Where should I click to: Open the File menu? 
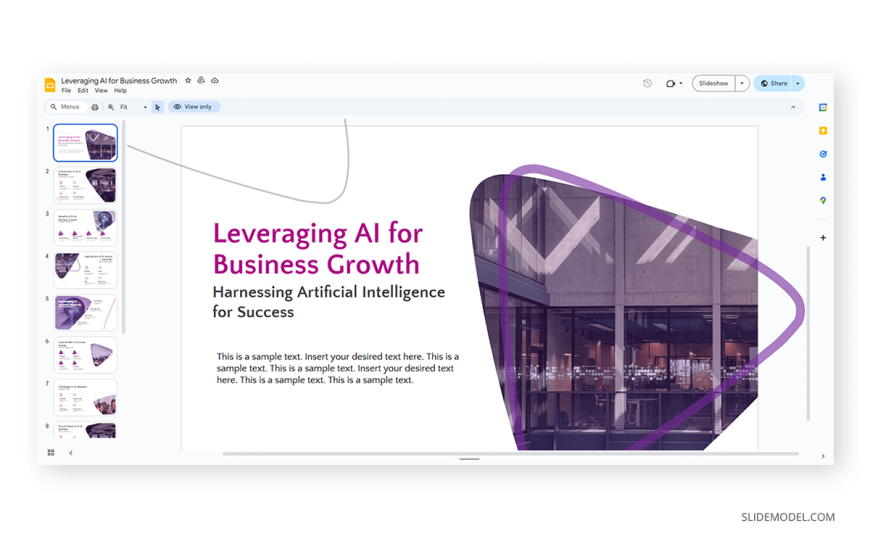pos(66,91)
